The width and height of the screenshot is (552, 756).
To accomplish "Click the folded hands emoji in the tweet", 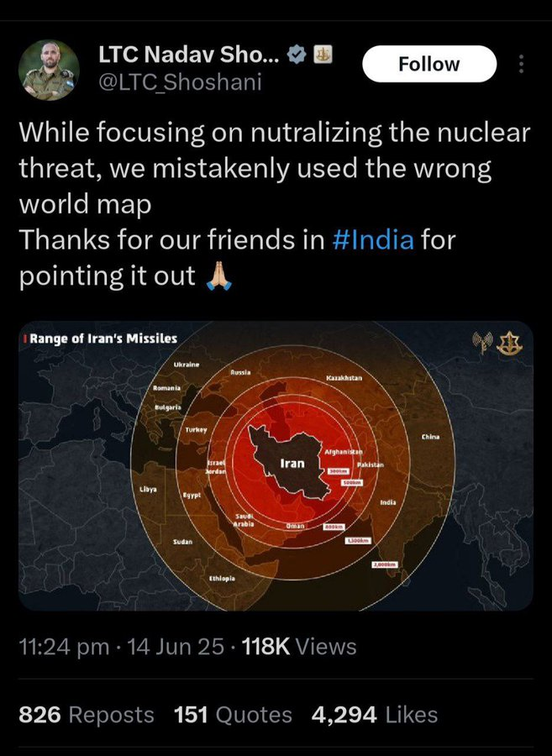I will (x=218, y=276).
